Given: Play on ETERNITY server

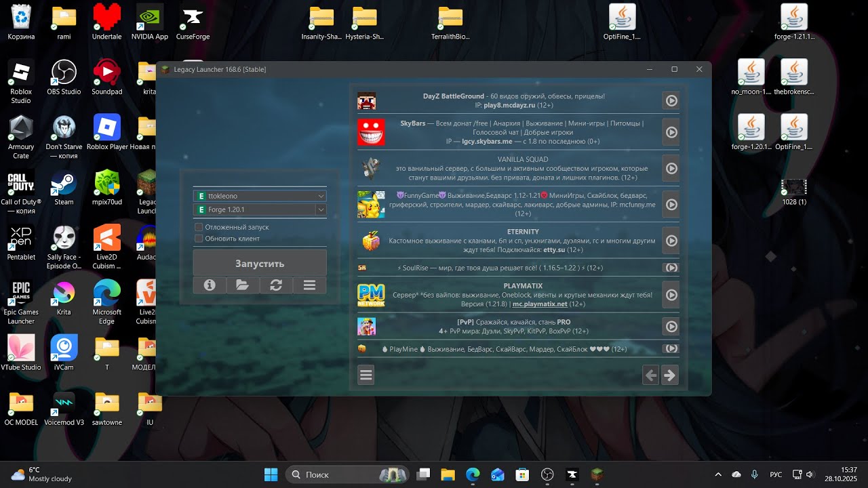Looking at the screenshot, I should [x=671, y=241].
